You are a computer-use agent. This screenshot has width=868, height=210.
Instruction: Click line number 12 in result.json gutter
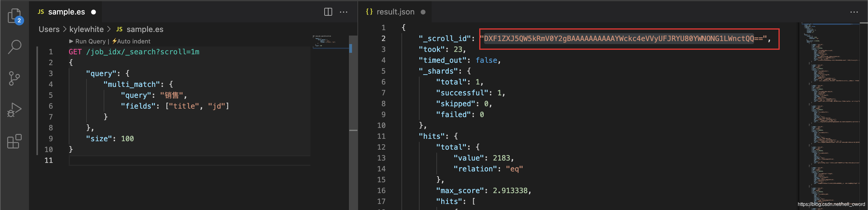tap(381, 147)
